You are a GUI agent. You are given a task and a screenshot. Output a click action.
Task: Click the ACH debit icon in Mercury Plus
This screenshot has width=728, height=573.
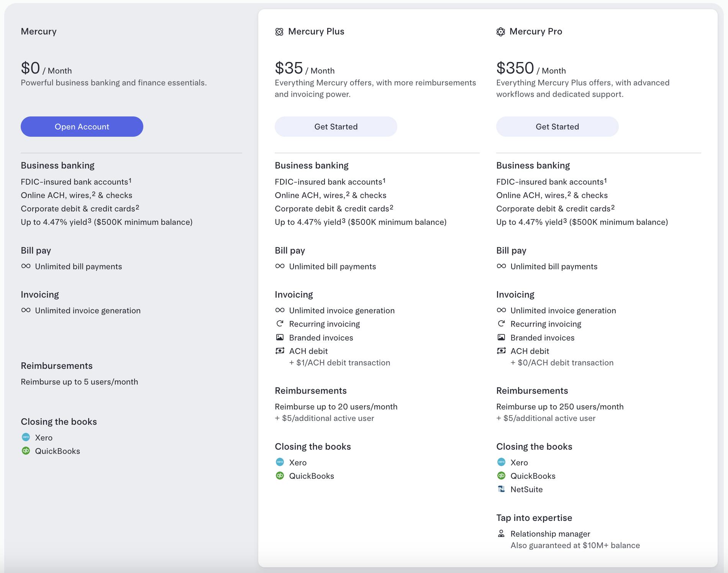click(x=280, y=351)
